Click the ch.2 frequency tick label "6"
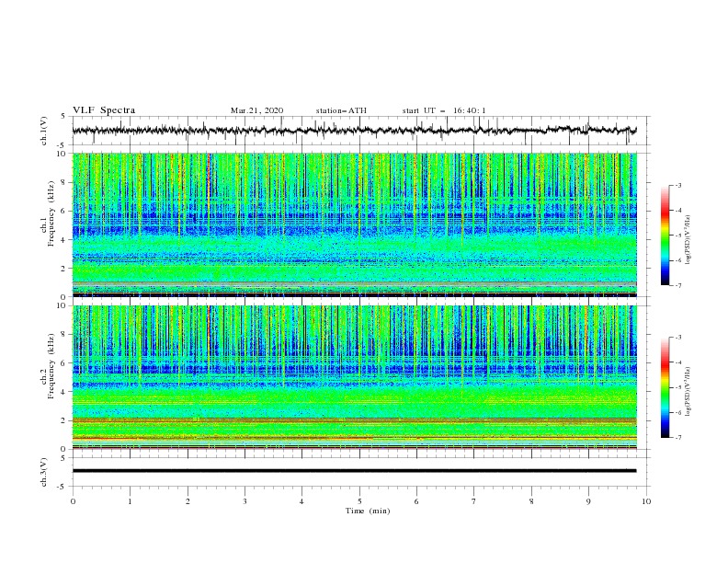 64,363
